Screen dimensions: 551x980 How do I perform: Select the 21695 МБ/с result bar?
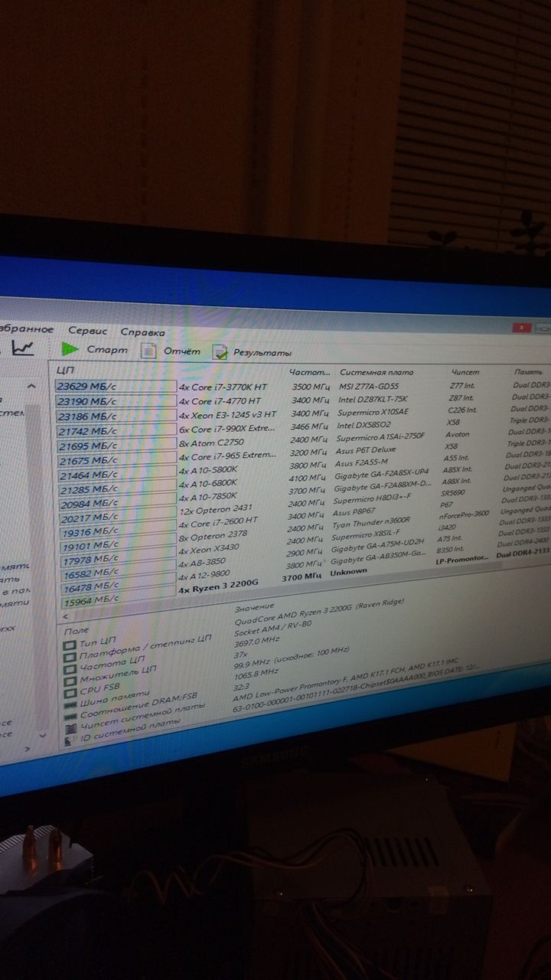pos(116,446)
